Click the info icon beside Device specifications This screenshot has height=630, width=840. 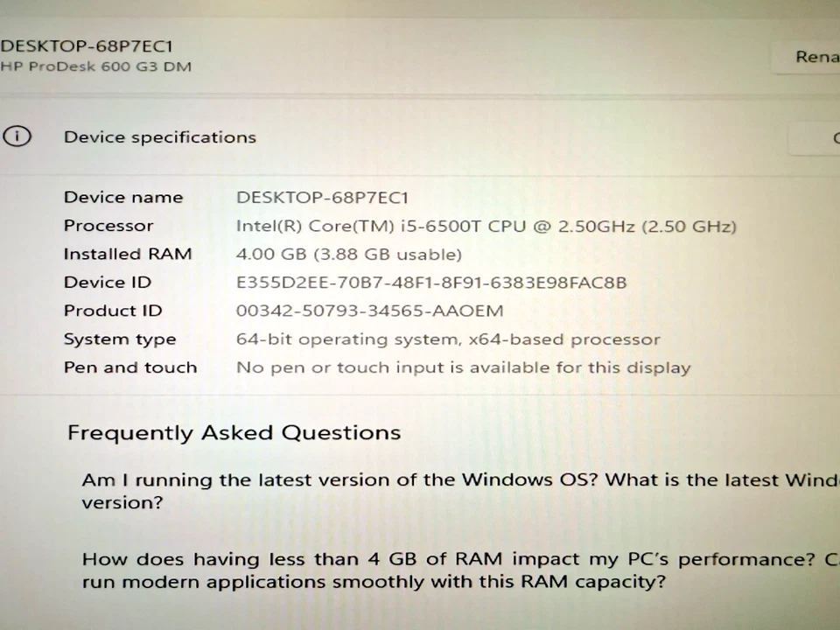point(17,136)
